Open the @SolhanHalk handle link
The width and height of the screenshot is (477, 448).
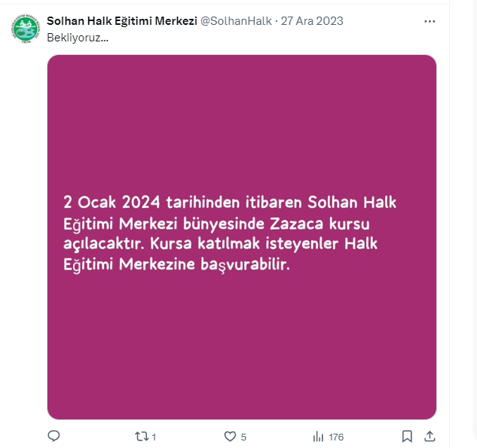click(x=236, y=21)
